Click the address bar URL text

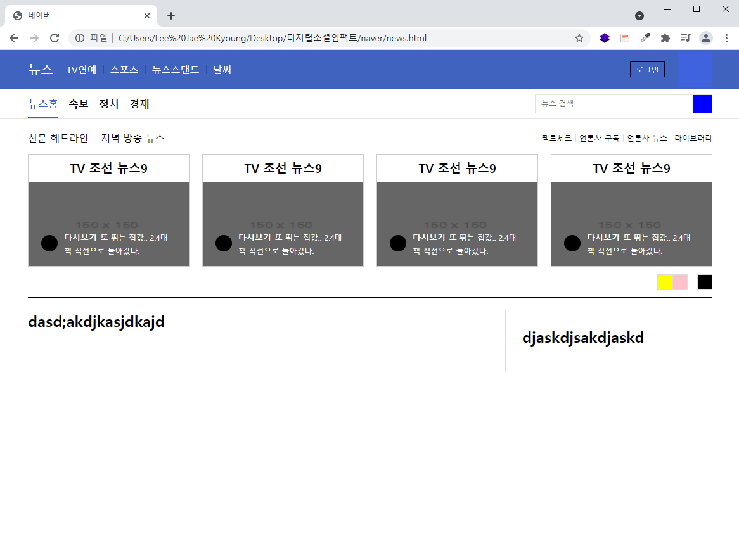click(273, 38)
